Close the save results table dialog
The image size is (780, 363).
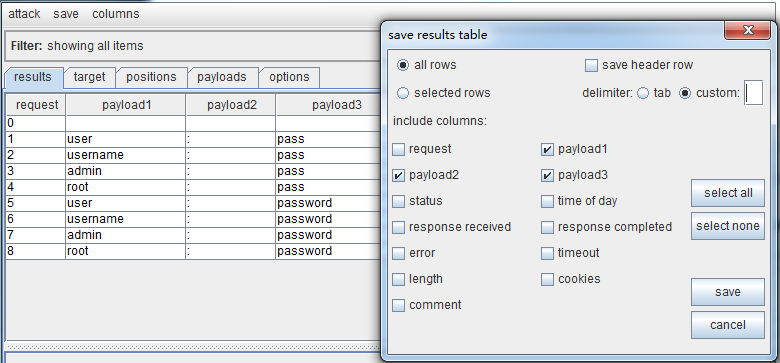click(748, 30)
